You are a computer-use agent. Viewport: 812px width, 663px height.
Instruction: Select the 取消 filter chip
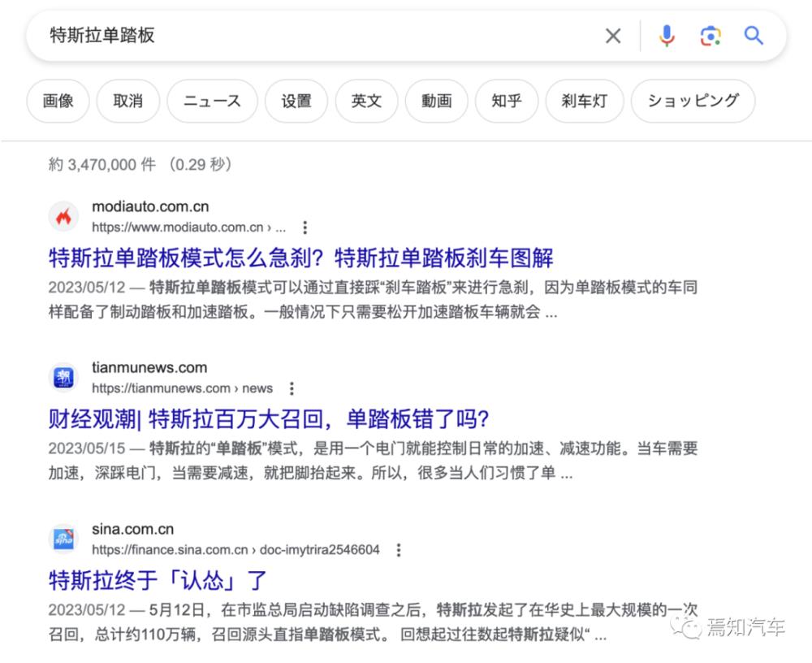point(128,101)
